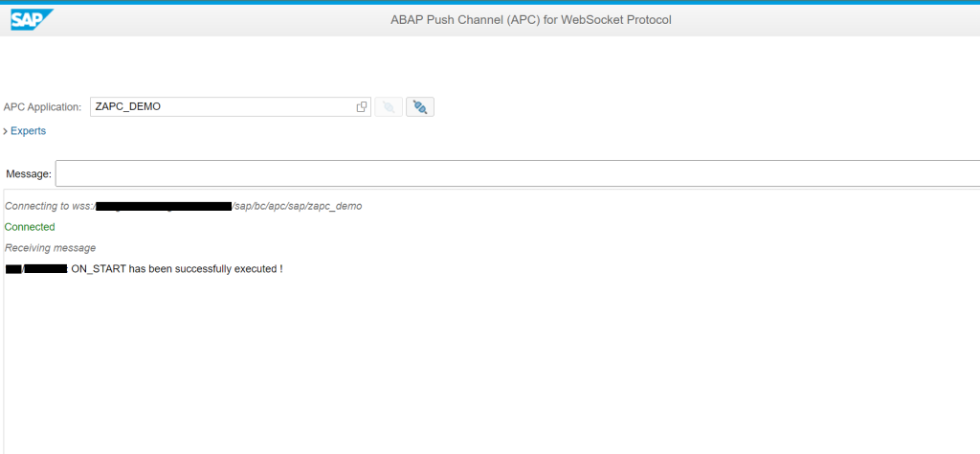980x454 pixels.
Task: Click the 'Connecting to wss' log line
Action: (183, 206)
